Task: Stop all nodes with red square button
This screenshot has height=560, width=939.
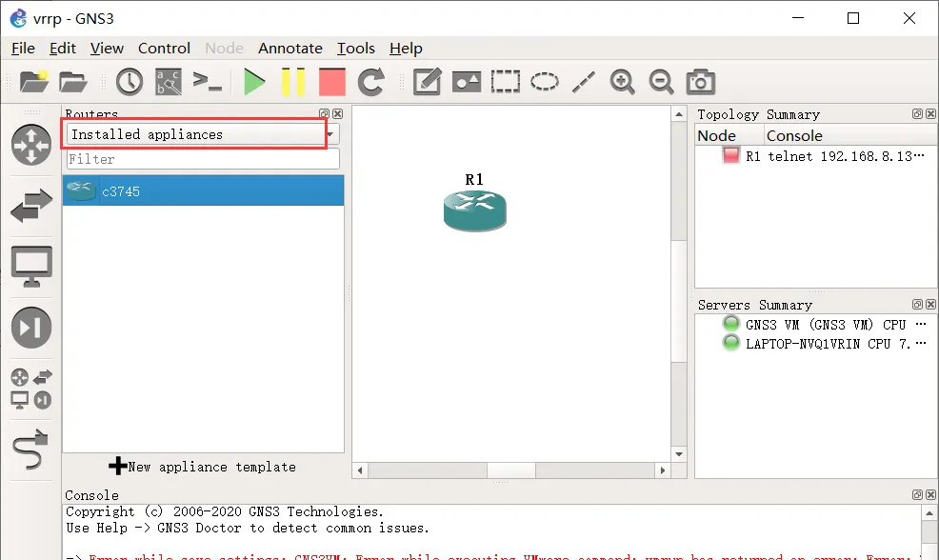Action: tap(332, 82)
